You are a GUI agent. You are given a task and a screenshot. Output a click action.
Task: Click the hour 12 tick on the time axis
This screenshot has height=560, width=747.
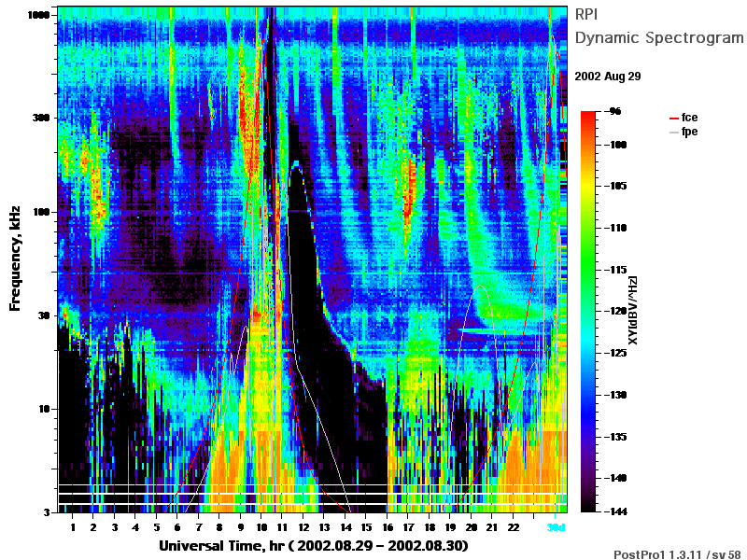(303, 527)
